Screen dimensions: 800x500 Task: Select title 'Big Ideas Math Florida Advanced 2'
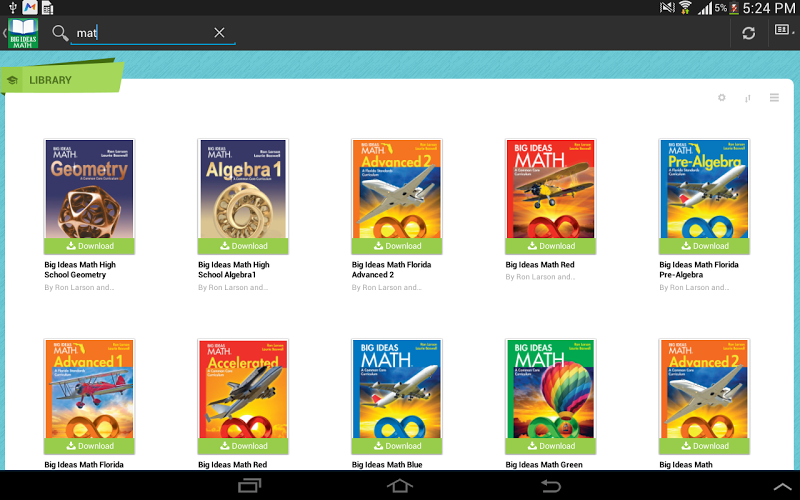[x=391, y=269]
